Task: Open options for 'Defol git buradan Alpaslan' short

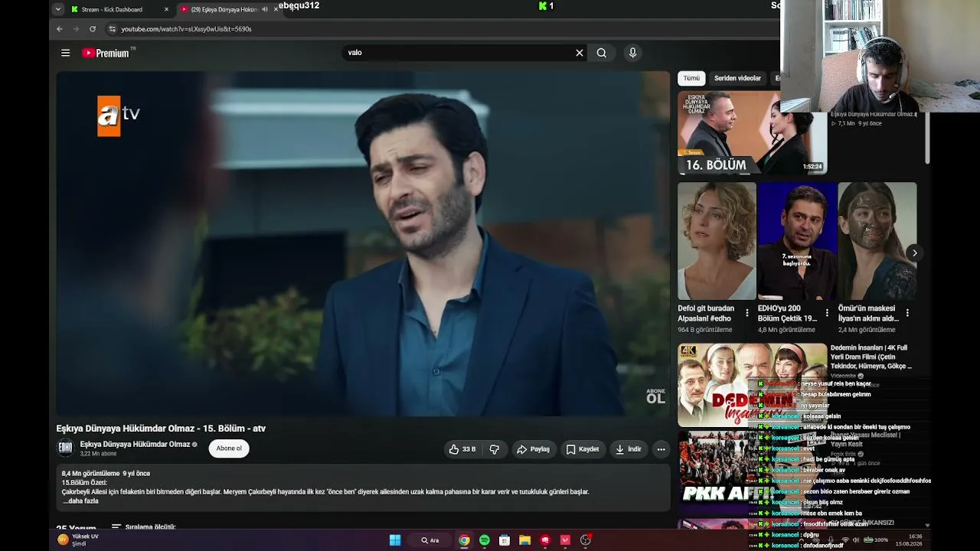Action: (747, 313)
